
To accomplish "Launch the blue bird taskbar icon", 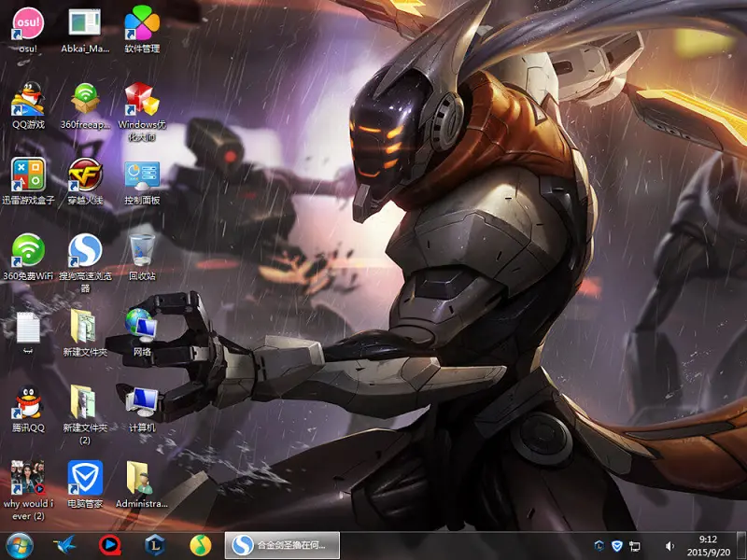I will (64, 545).
